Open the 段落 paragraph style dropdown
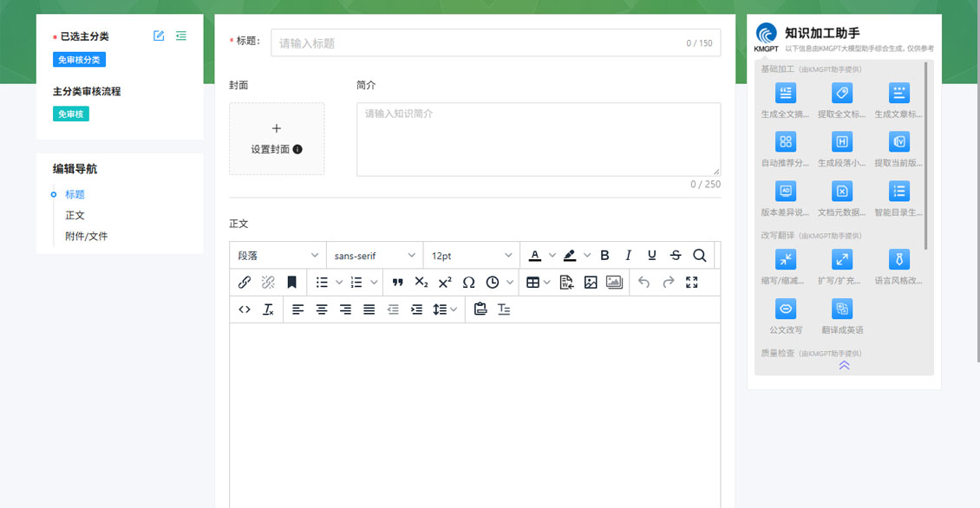The image size is (980, 508). coord(278,255)
